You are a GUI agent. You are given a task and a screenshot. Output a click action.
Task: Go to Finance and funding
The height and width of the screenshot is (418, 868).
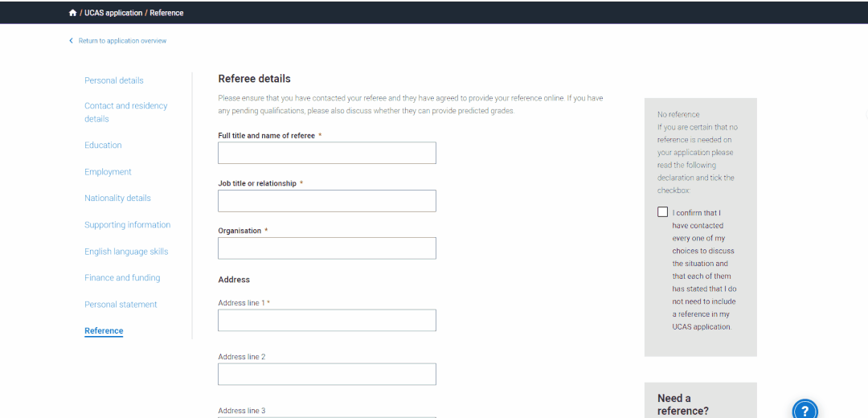(122, 278)
